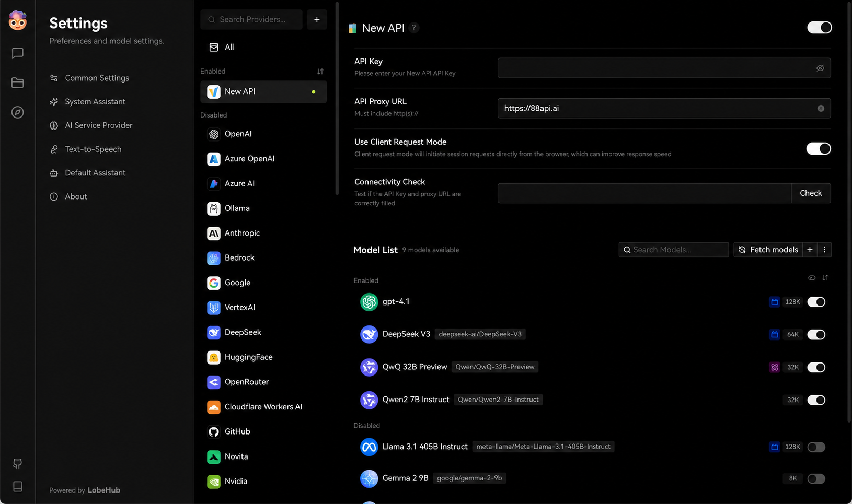Click the help question mark next to New API

point(414,28)
